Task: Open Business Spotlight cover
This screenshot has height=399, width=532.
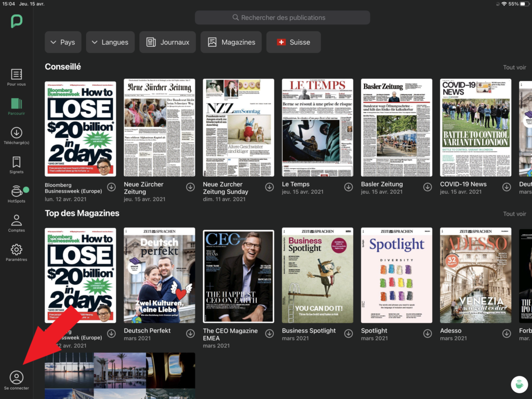Action: (317, 275)
